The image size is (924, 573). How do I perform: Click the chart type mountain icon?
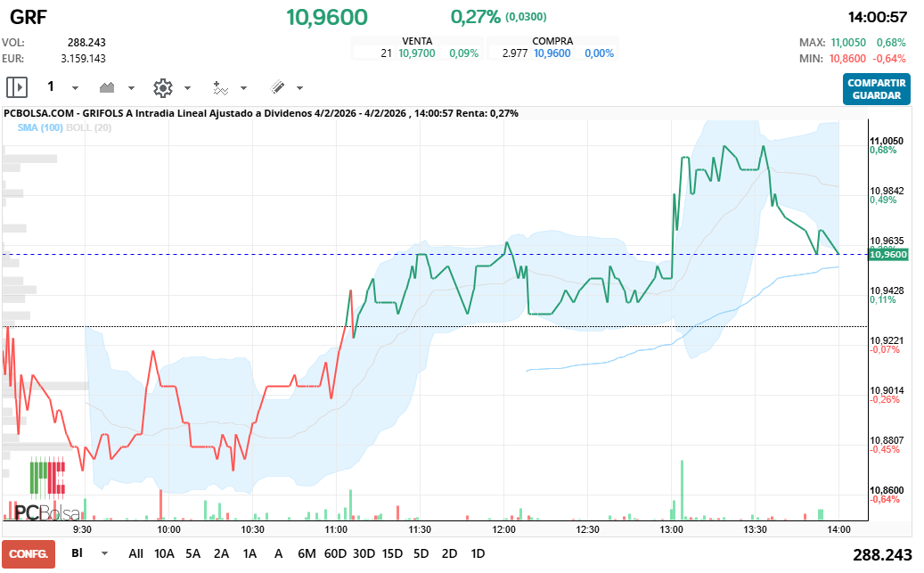click(108, 87)
